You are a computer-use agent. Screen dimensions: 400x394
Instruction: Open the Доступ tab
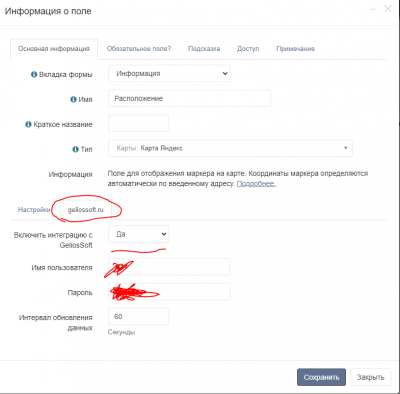[248, 49]
